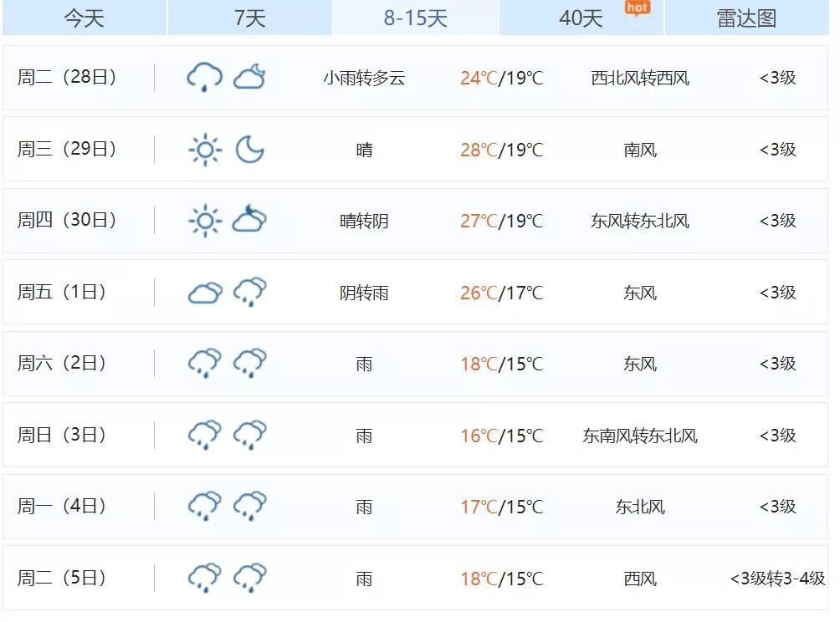
Task: Open the 7天 forecast tab
Action: pyautogui.click(x=249, y=18)
